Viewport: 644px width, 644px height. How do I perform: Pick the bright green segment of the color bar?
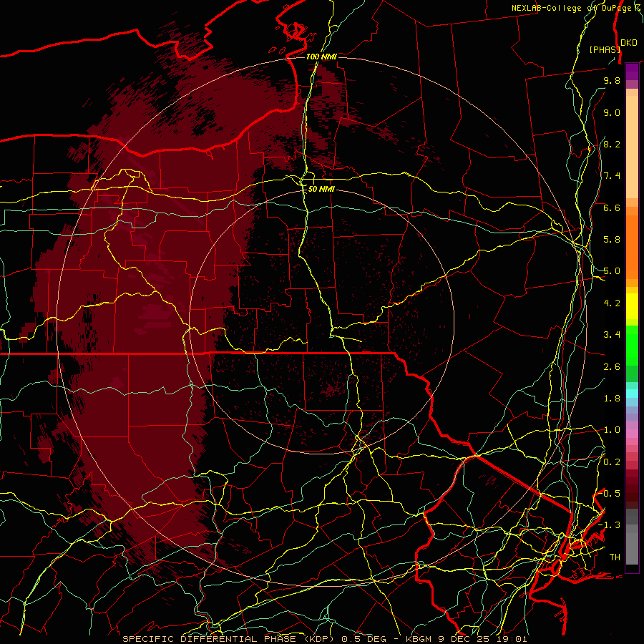click(632, 345)
